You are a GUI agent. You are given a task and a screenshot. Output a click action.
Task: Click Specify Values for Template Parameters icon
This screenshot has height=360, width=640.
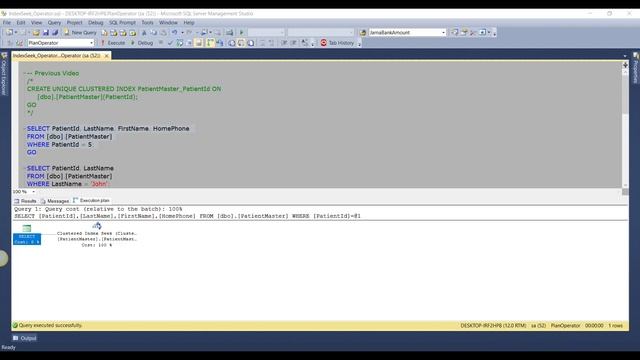coord(304,43)
